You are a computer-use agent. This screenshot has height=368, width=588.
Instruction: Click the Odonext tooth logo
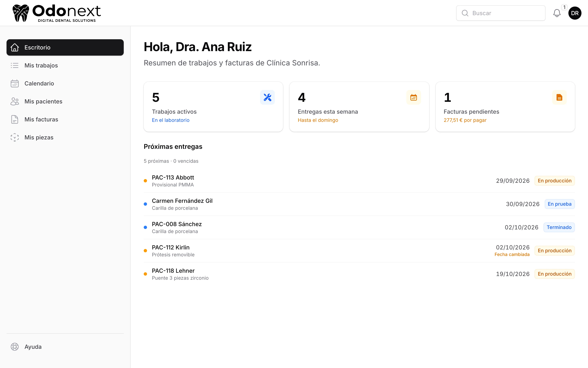pos(21,13)
